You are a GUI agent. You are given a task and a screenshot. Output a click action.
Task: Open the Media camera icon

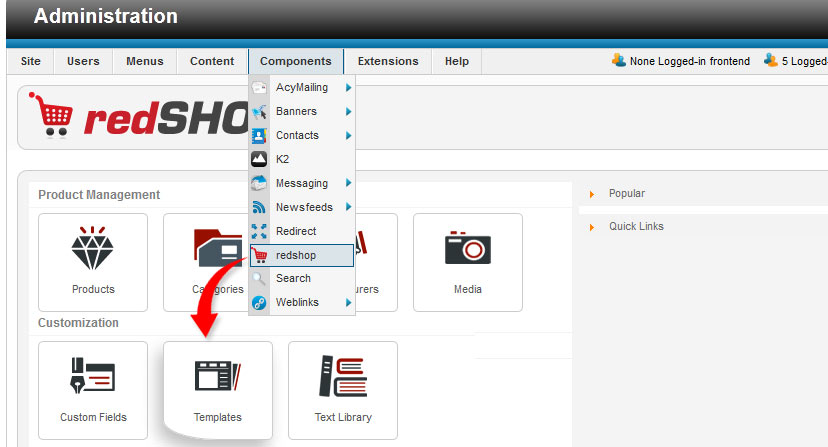point(467,247)
